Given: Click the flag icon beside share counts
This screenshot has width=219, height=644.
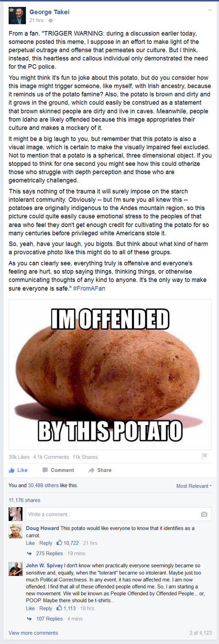Looking at the screenshot, I should click(x=205, y=456).
